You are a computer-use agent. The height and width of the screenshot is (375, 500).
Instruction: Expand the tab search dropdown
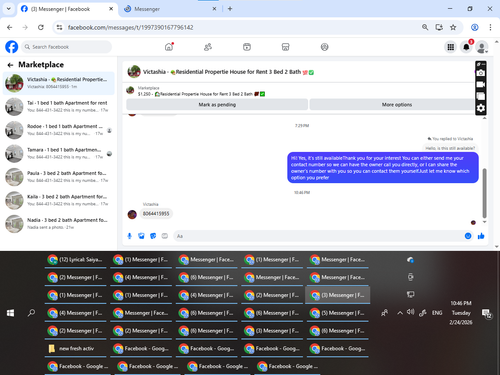9,9
